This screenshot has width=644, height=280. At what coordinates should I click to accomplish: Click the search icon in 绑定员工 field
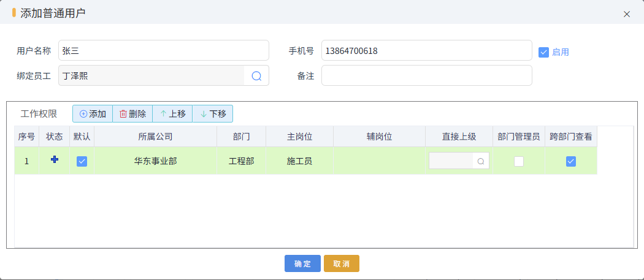(256, 76)
